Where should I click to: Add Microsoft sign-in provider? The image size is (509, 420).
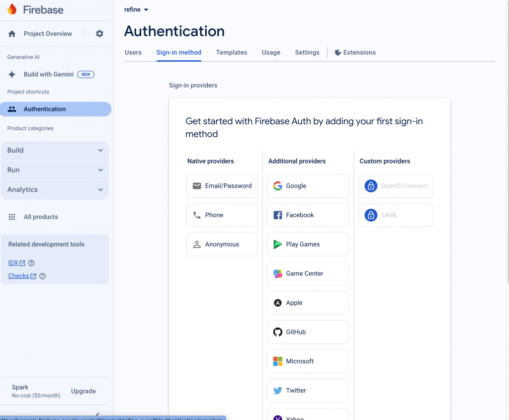[x=308, y=361]
